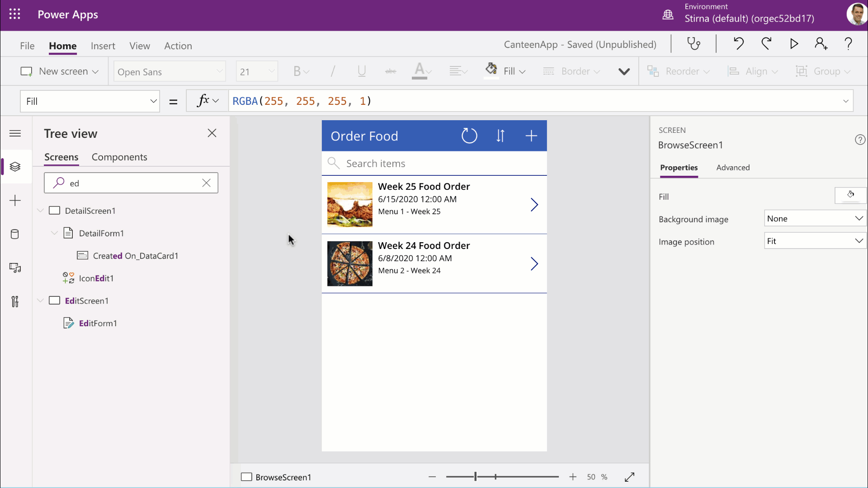Open the Advanced tools icon in sidebar
The height and width of the screenshot is (488, 868).
click(15, 301)
